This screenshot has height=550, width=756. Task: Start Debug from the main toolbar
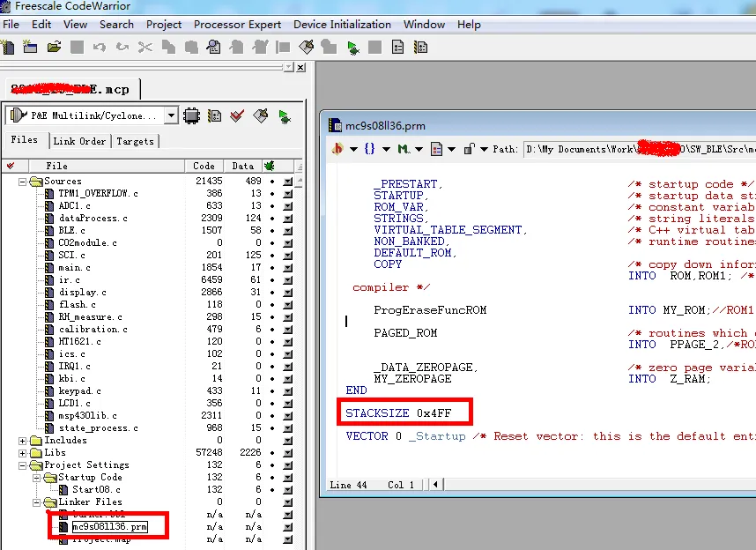353,48
